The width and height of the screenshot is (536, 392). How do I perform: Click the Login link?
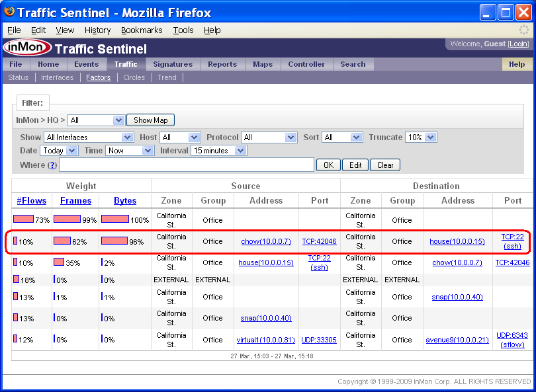pos(518,44)
